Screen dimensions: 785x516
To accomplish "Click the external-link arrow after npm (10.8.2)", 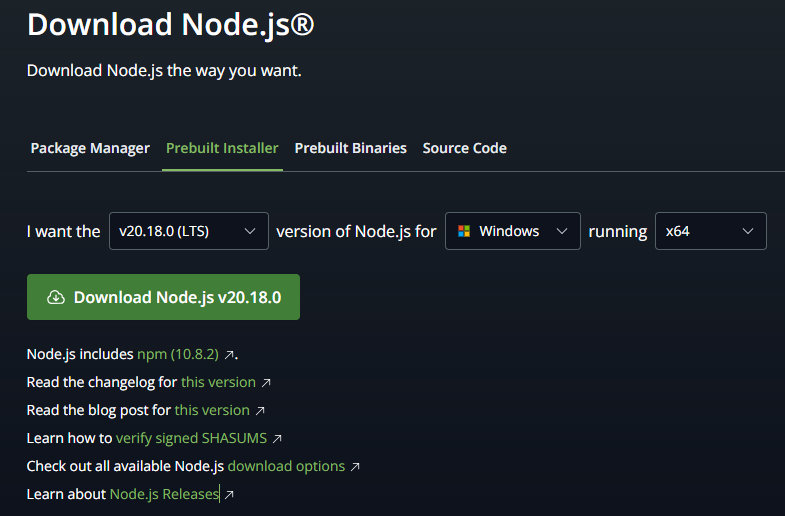I will pos(229,355).
